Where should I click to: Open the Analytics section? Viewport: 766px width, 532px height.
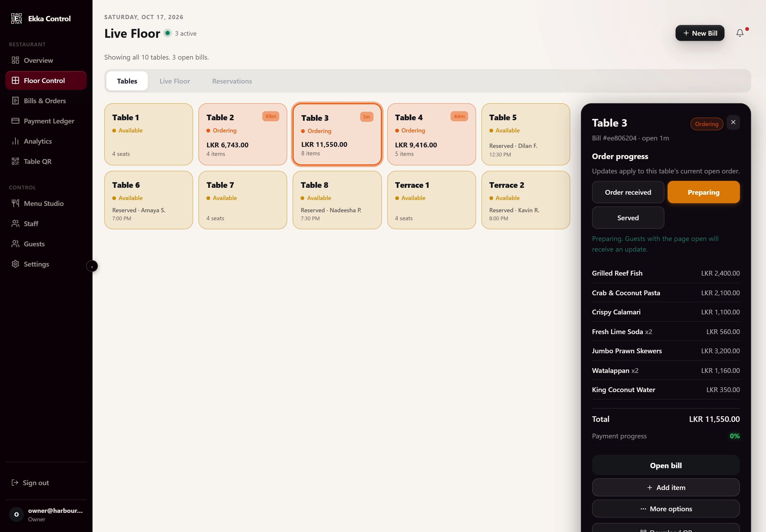46,141
